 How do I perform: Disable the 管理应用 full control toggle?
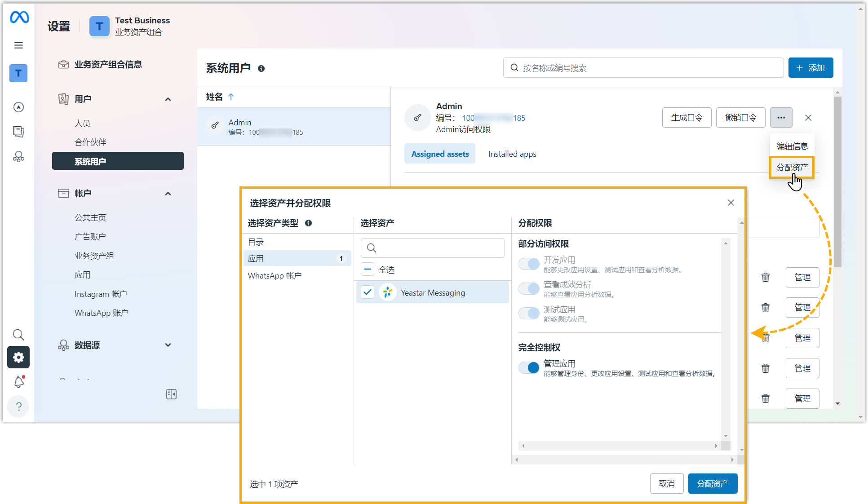[529, 368]
